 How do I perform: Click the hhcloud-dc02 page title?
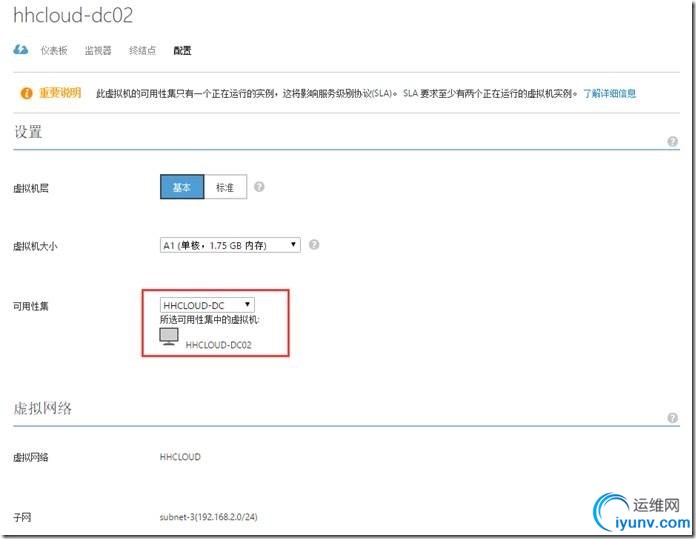pyautogui.click(x=73, y=16)
